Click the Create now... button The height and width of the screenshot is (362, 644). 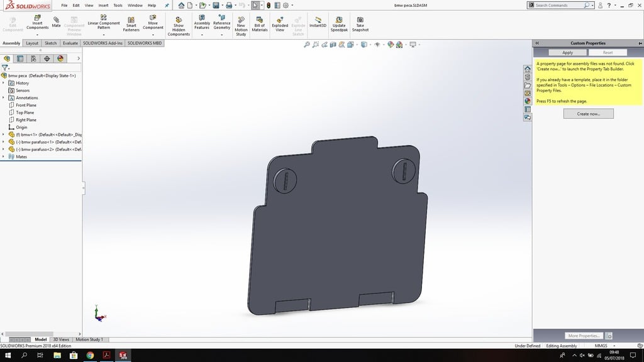pos(588,114)
